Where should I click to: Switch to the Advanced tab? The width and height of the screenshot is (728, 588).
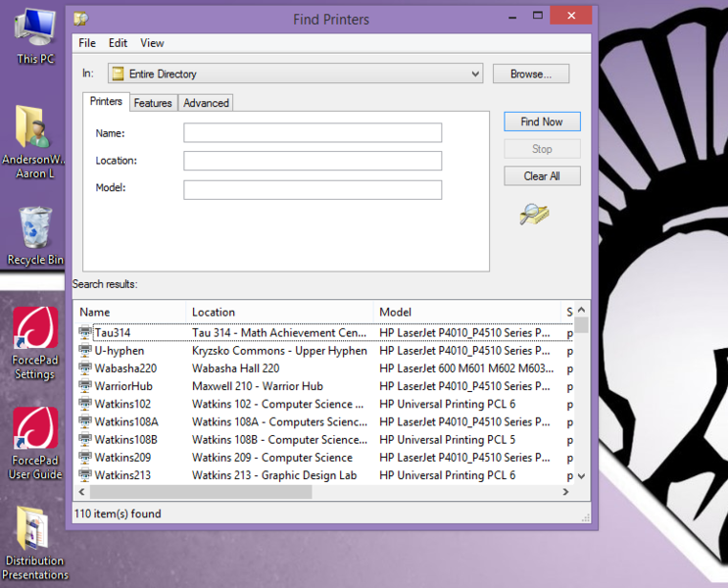tap(206, 103)
